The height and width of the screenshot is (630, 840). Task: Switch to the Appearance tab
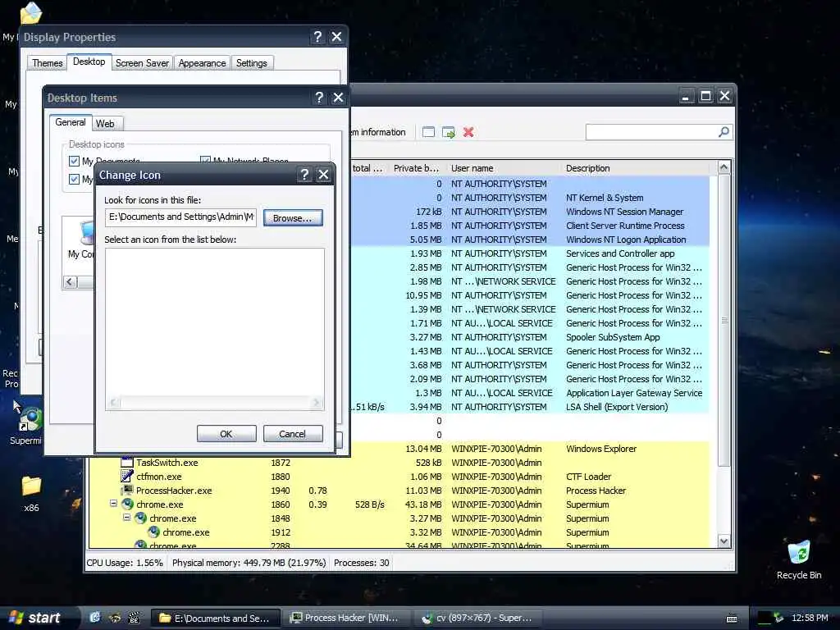click(202, 63)
